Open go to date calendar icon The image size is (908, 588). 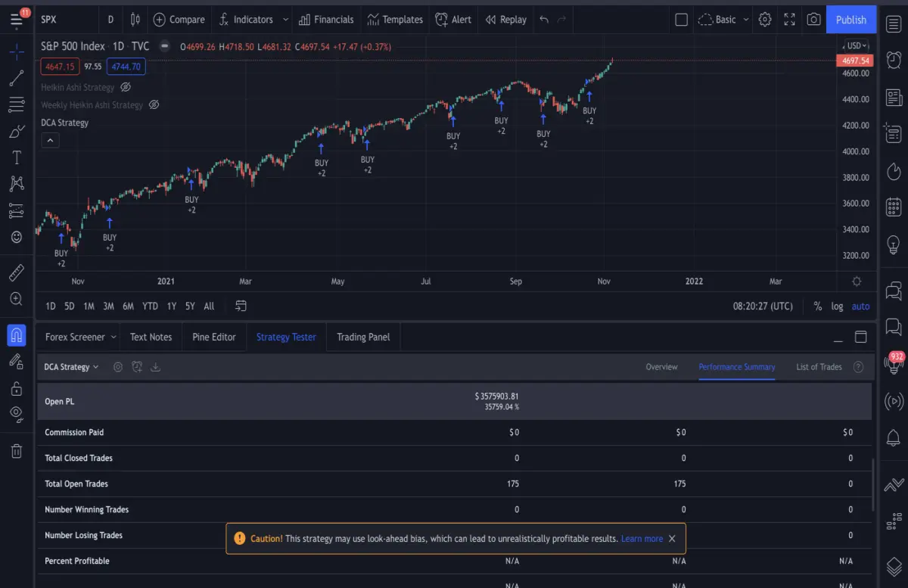click(241, 306)
